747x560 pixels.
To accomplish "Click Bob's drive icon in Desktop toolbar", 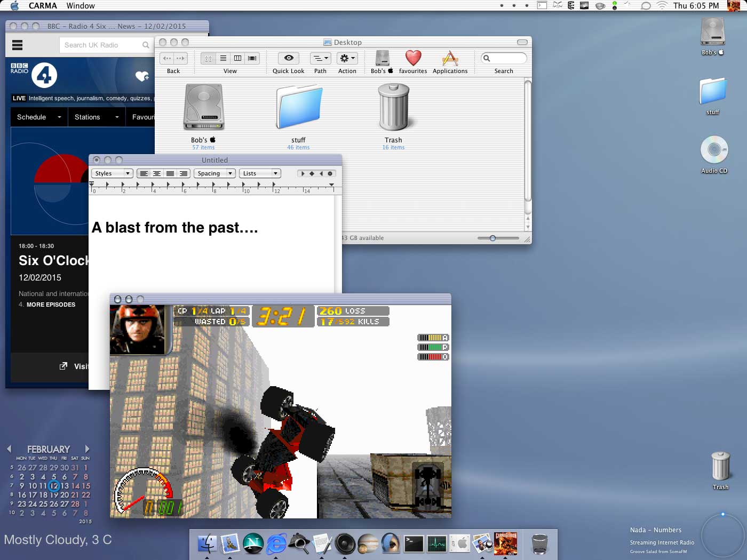I will click(382, 58).
